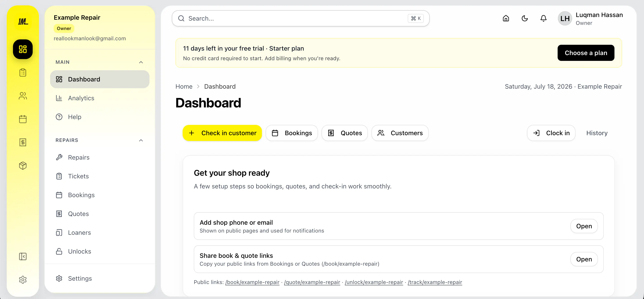Image resolution: width=644 pixels, height=299 pixels.
Task: Click the Clock in button
Action: [x=551, y=133]
